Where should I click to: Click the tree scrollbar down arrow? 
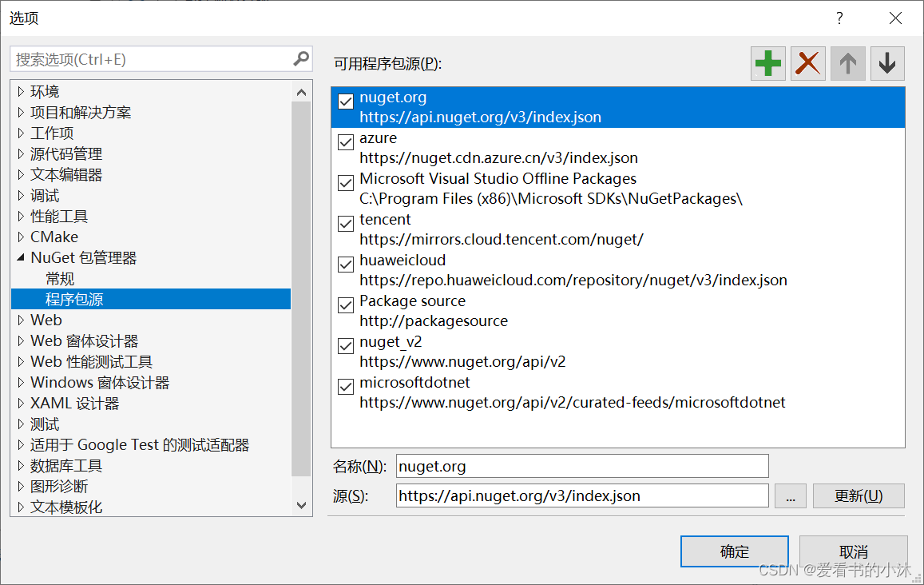point(301,505)
